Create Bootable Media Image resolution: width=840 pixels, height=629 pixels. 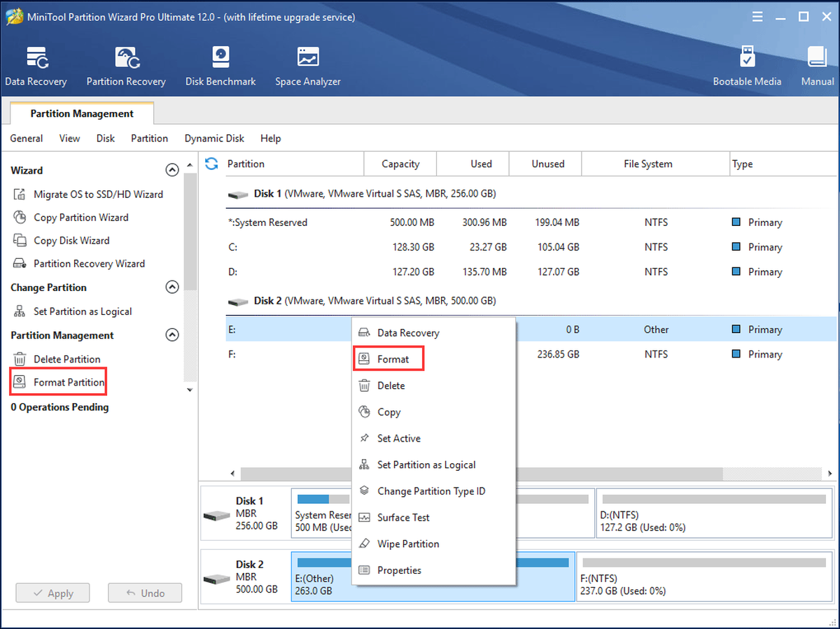point(747,67)
